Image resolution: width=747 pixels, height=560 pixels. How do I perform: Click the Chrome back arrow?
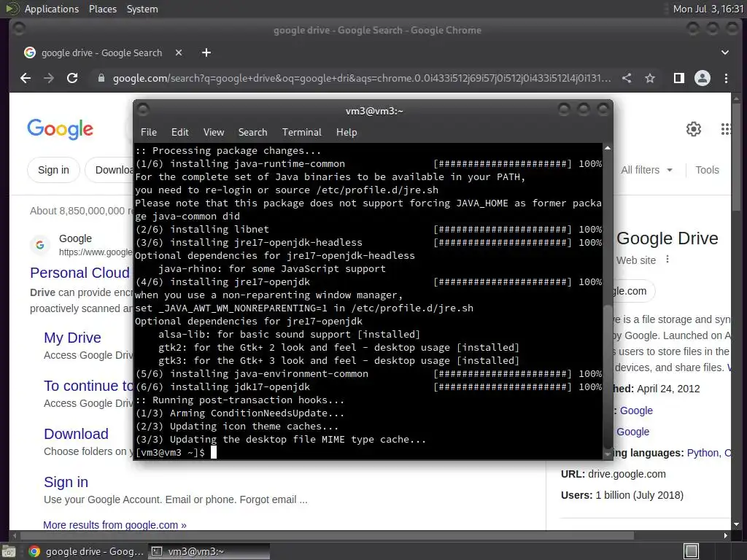click(x=26, y=78)
